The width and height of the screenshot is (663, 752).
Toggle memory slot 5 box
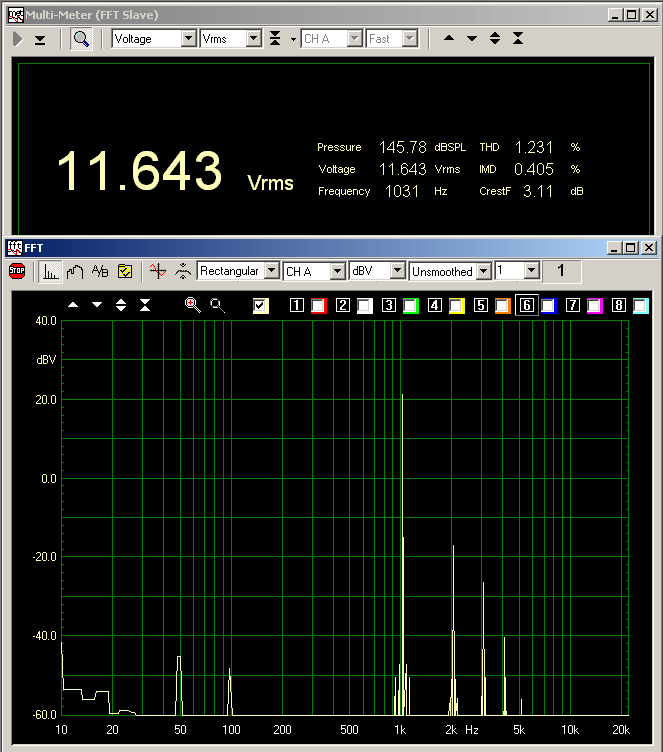[481, 305]
